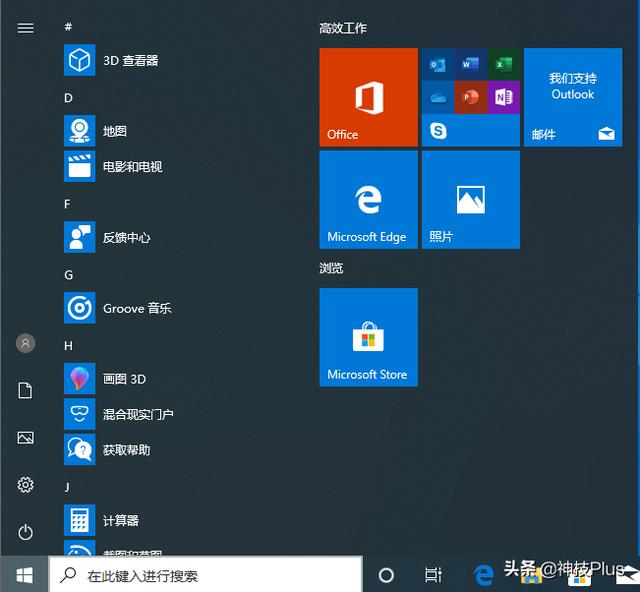Screen dimensions: 640x592
Task: Launch 画图 3D app
Action: coord(105,379)
